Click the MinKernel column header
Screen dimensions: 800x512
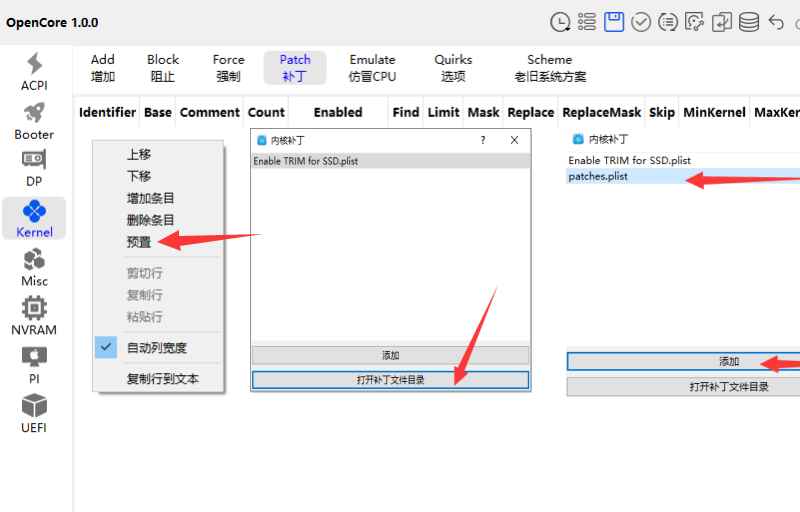coord(714,112)
